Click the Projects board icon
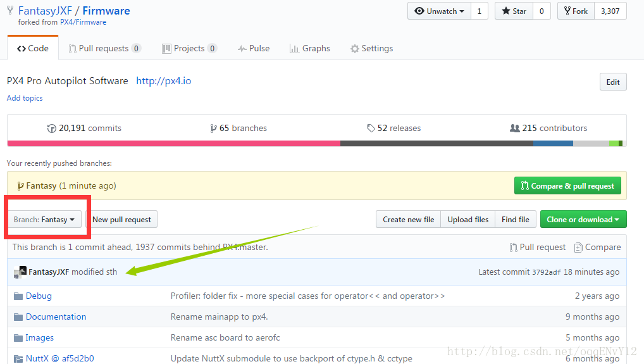644x364 pixels. [166, 49]
